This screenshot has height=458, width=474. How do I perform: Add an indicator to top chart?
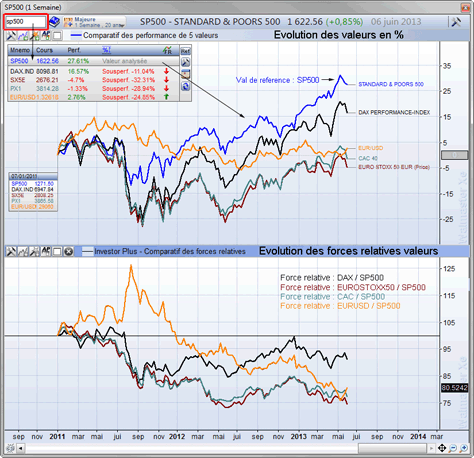[x=23, y=35]
